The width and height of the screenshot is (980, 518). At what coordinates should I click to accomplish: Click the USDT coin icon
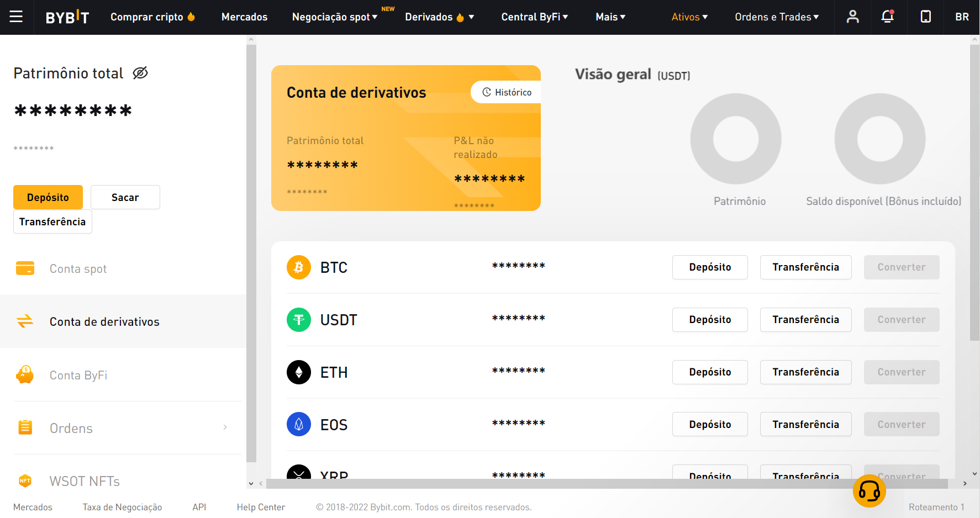coord(299,320)
